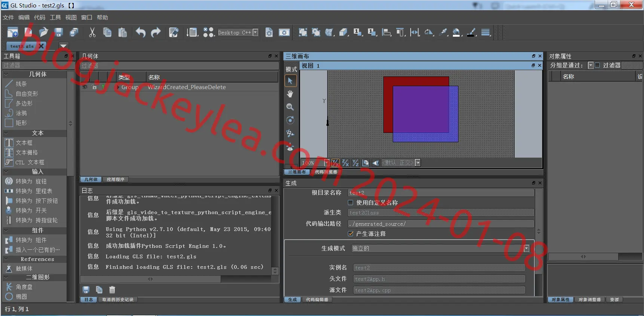Screen dimensions: 644x316
Task: Click the Undo arrow in toolbar
Action: pyautogui.click(x=141, y=33)
